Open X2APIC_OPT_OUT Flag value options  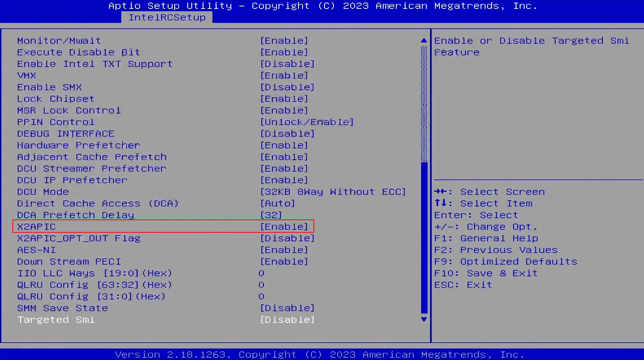(287, 238)
